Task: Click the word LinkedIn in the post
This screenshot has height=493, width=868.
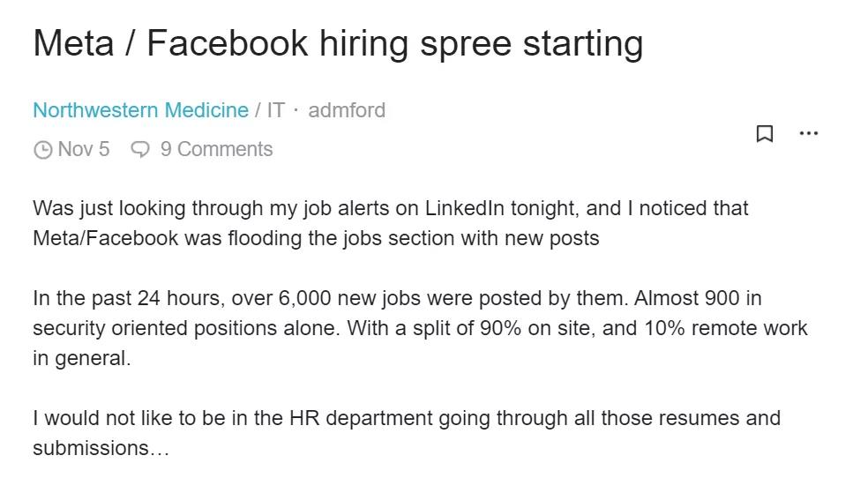Action: (x=465, y=208)
